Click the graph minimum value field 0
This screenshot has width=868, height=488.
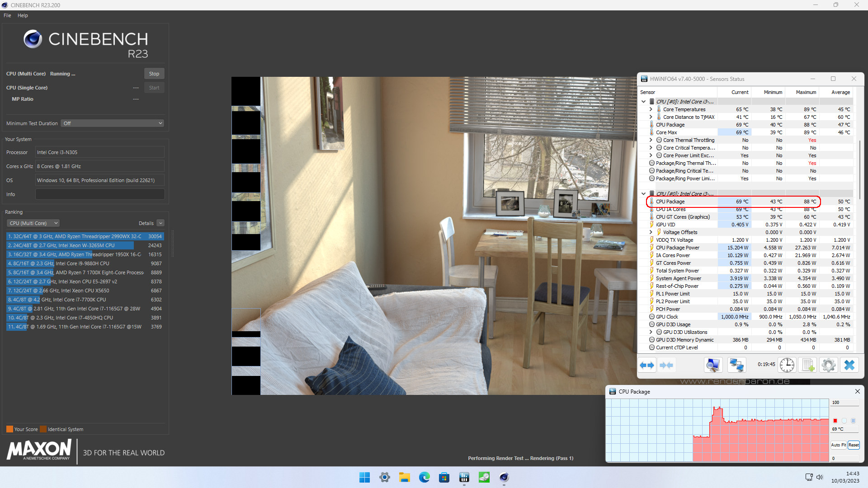(x=845, y=459)
